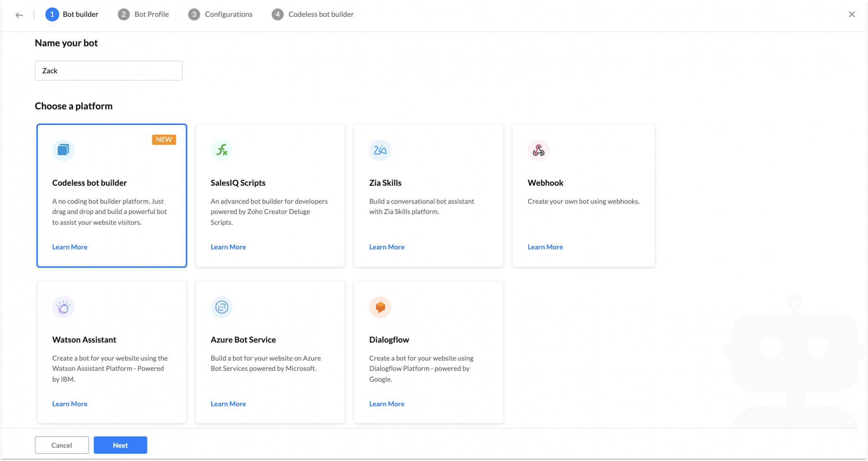Click the Cancel button
Viewport: 868px width, 461px height.
tap(62, 445)
